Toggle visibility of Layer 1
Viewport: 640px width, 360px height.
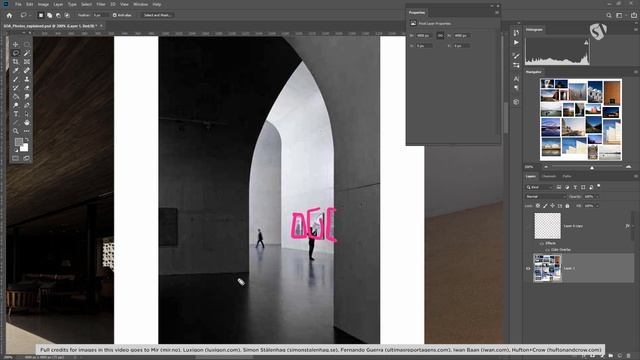[x=528, y=269]
